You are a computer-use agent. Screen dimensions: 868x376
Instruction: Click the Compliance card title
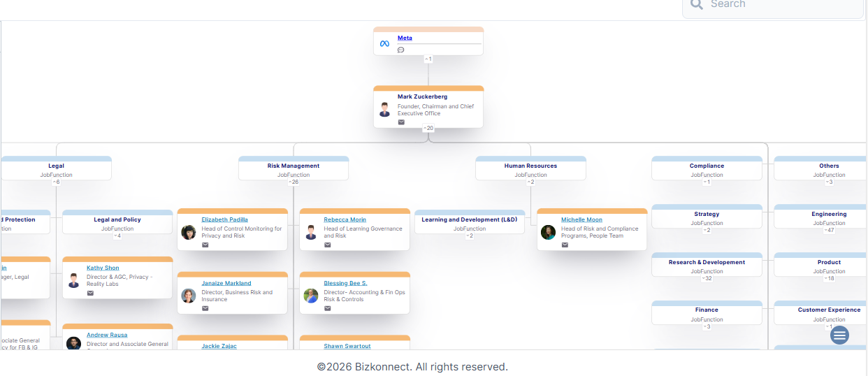707,166
